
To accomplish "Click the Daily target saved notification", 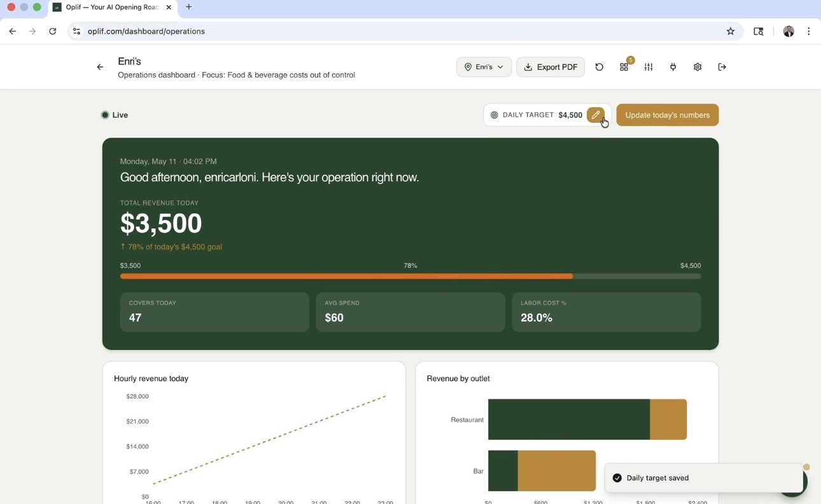I will coord(703,478).
